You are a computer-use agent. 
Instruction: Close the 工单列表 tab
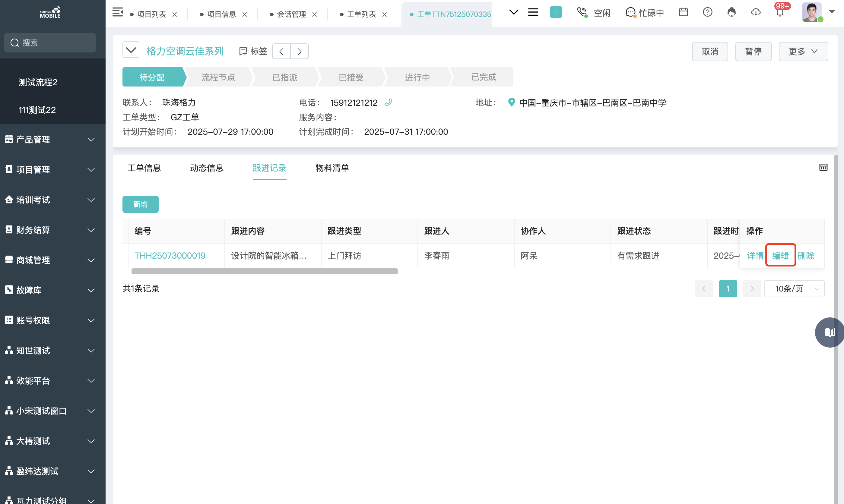pos(385,14)
